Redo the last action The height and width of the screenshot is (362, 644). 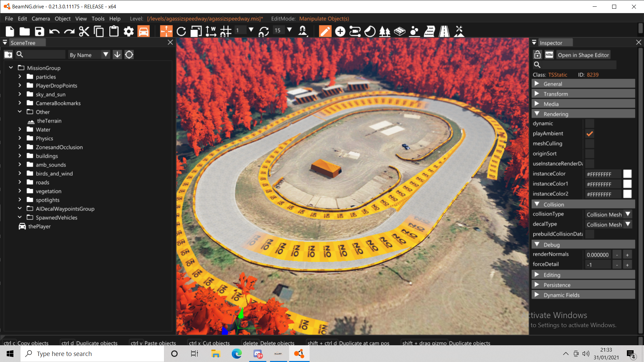tap(69, 32)
